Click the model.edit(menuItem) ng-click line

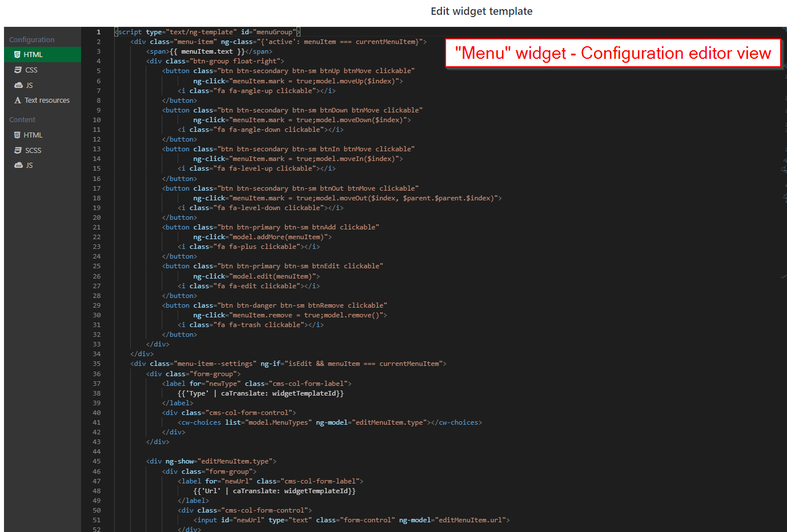click(x=256, y=276)
